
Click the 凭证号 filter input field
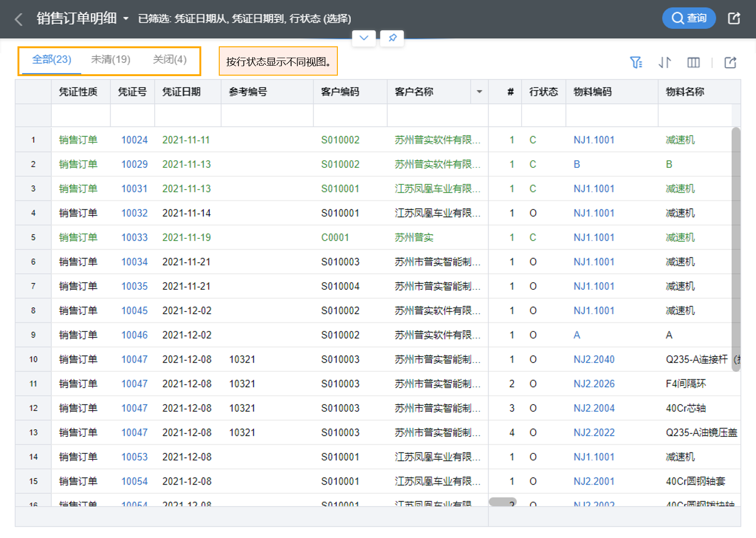click(132, 115)
